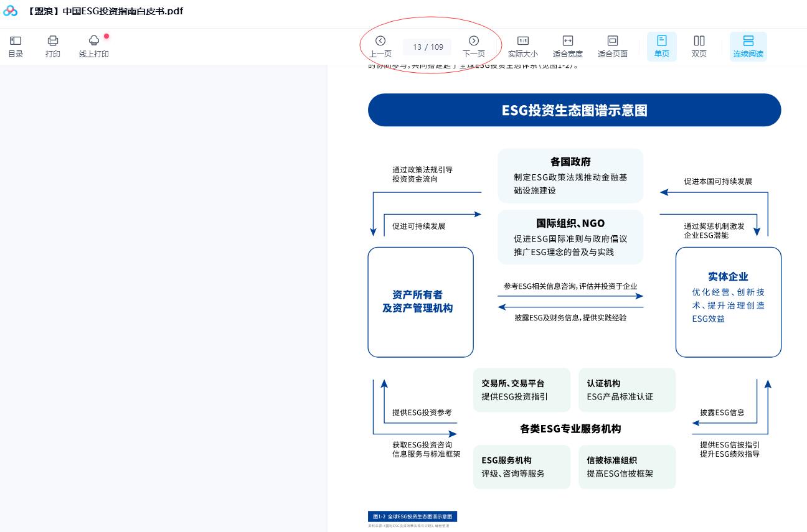
Task: Click the ESG投资生态图谱示意图 title banner
Action: (574, 110)
